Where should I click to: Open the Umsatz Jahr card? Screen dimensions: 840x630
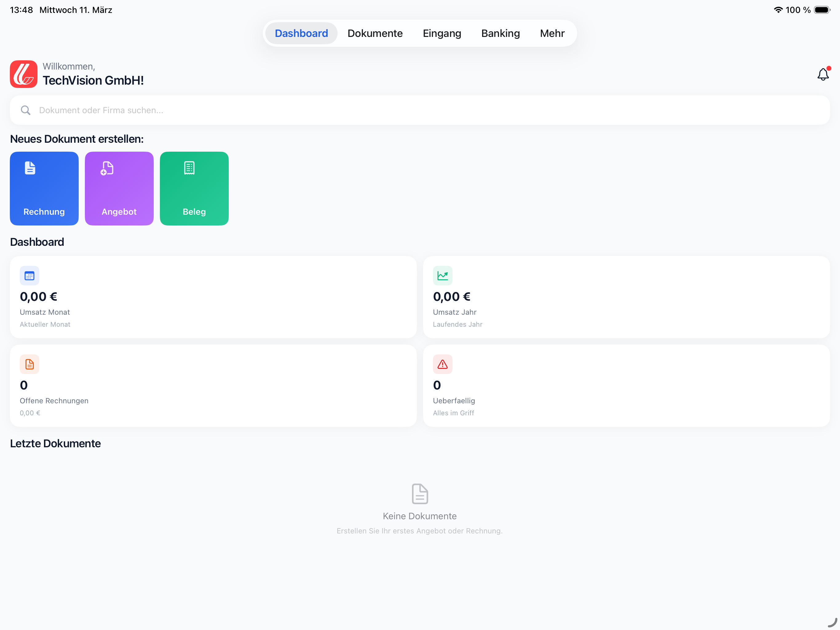tap(627, 297)
